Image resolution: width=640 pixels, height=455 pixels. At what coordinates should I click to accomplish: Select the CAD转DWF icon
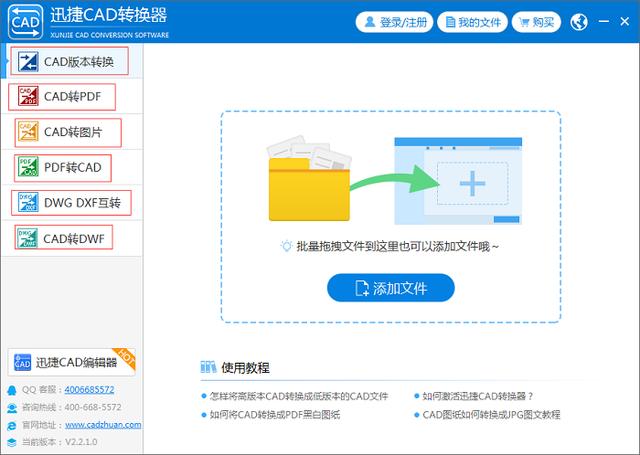[27, 238]
